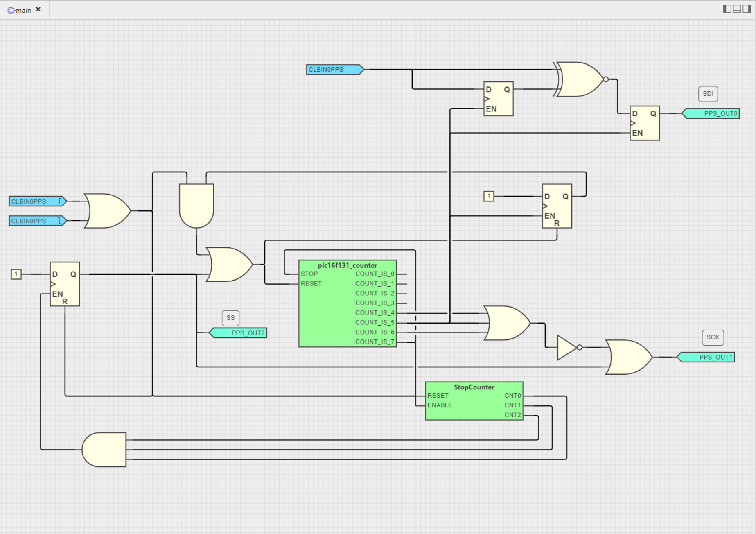Click the CNT2 output pin

(512, 415)
